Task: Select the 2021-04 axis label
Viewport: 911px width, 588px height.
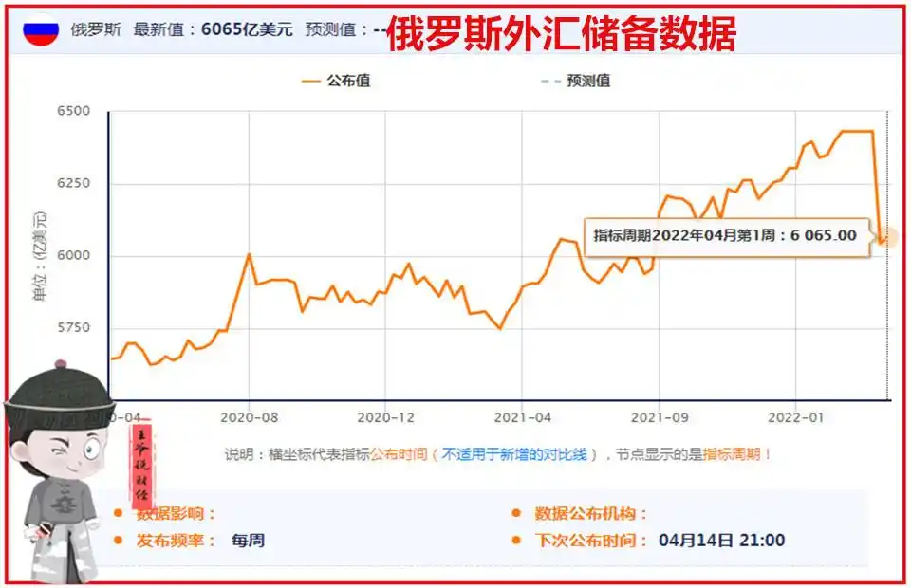Action: 521,414
